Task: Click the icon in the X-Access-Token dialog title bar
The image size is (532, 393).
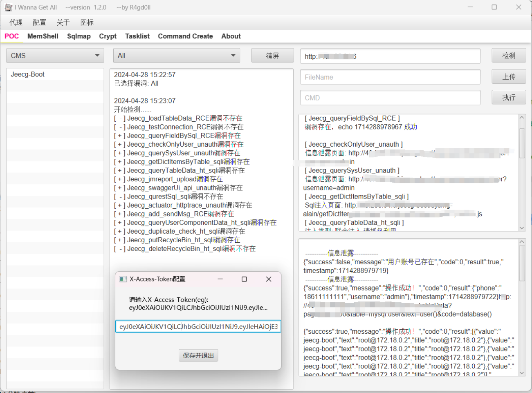Action: [123, 279]
